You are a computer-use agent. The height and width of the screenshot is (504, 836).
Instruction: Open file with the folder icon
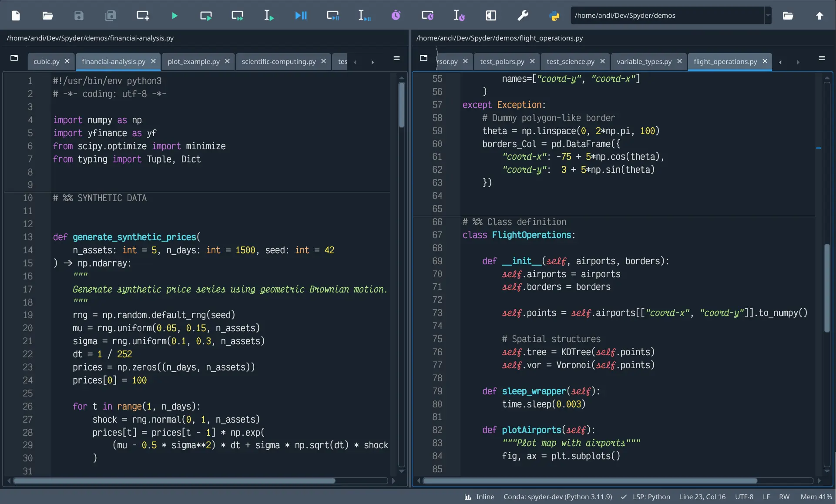pos(48,16)
